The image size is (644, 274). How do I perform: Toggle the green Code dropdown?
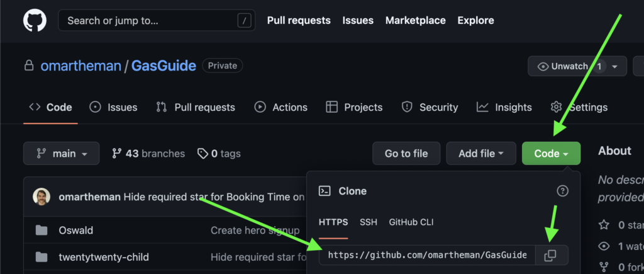click(x=551, y=154)
